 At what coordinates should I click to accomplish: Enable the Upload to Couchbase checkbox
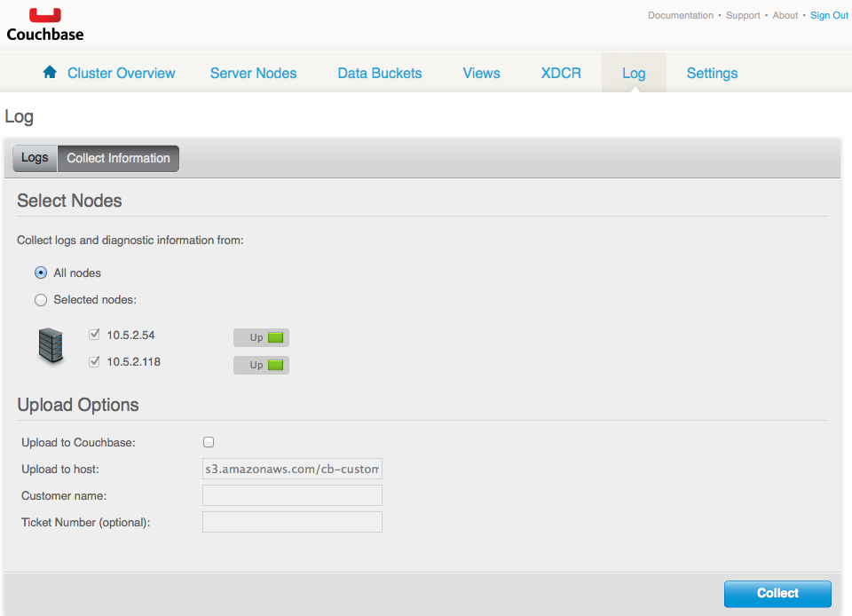[x=209, y=442]
